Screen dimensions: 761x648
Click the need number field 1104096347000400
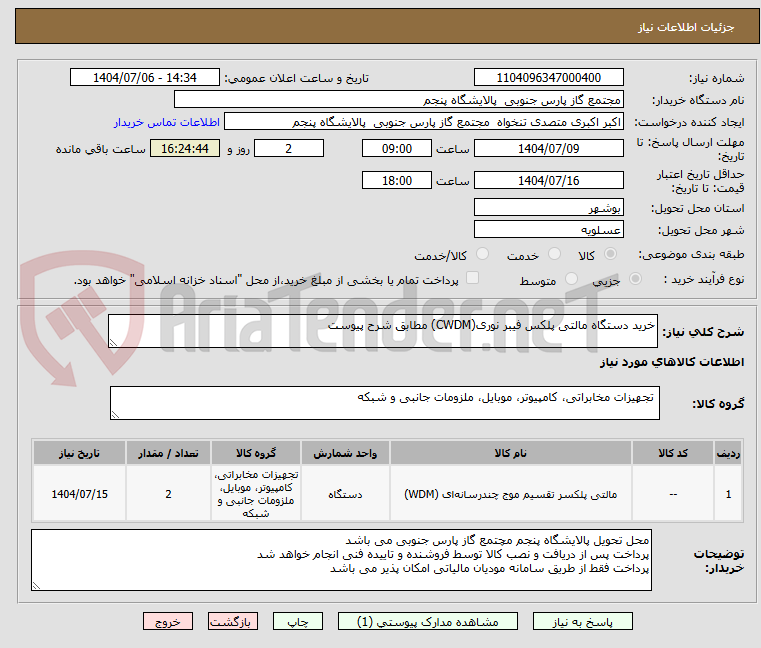tap(548, 78)
